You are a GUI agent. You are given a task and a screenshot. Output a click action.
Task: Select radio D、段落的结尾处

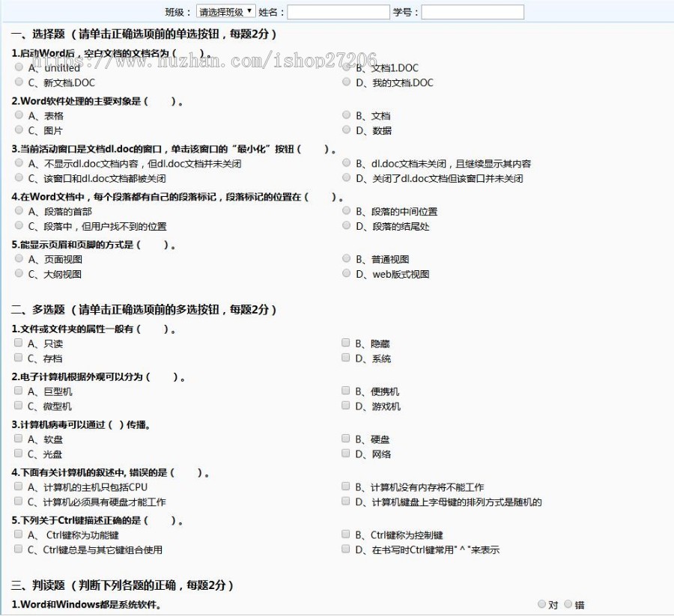click(347, 225)
